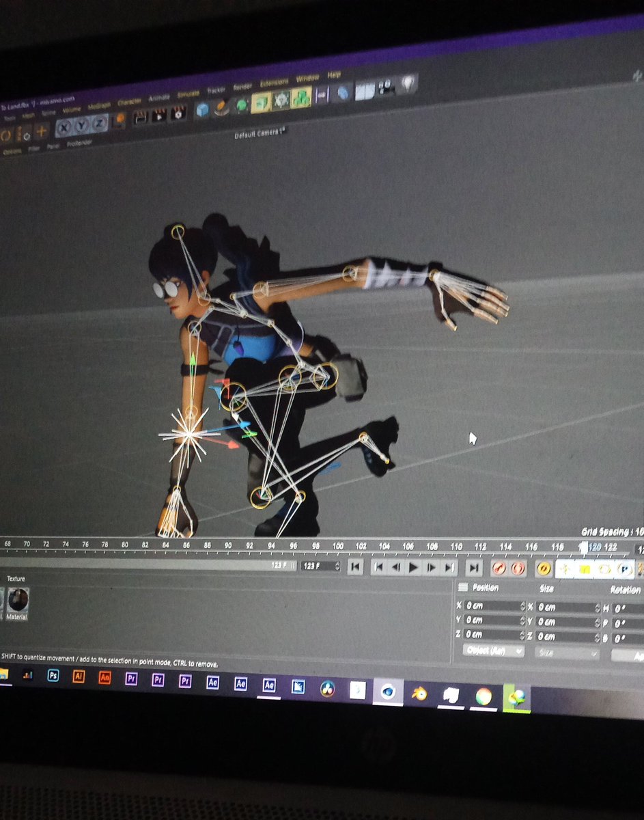Toggle Scale keyframing yellow square
The height and width of the screenshot is (820, 644).
(585, 569)
